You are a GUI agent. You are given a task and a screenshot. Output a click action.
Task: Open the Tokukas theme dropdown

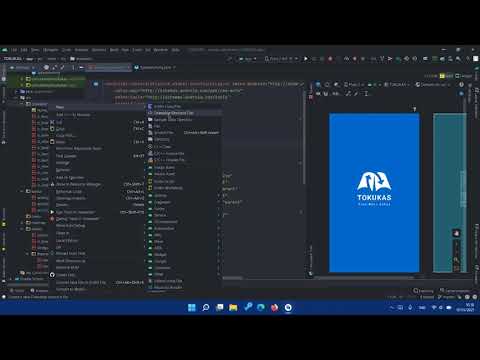click(x=398, y=85)
